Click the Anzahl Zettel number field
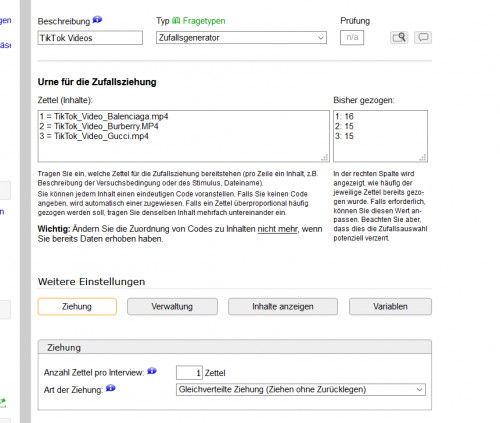The image size is (500, 423). tap(189, 373)
